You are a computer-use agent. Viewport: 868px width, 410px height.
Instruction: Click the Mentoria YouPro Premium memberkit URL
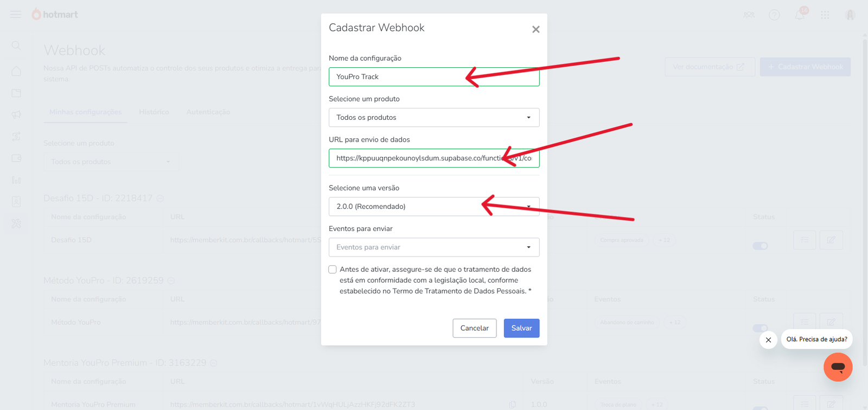292,405
